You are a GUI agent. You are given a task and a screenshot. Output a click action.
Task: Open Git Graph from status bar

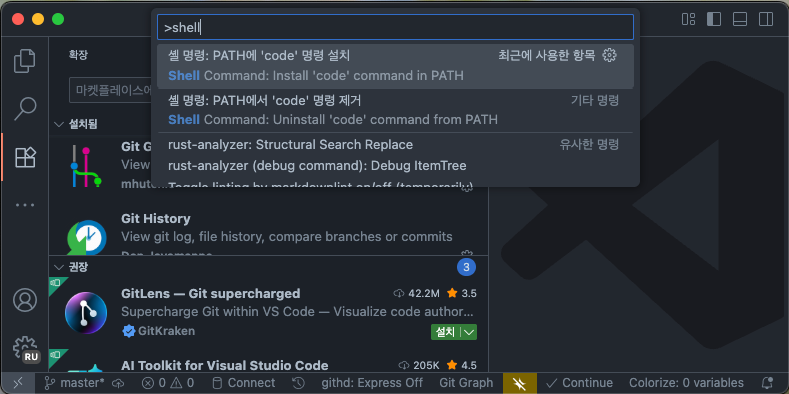coord(466,383)
